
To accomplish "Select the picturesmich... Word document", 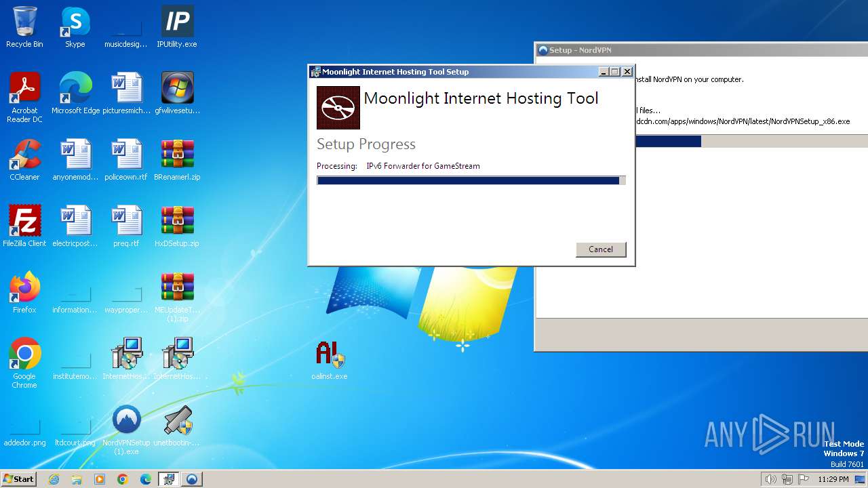I will click(x=126, y=94).
